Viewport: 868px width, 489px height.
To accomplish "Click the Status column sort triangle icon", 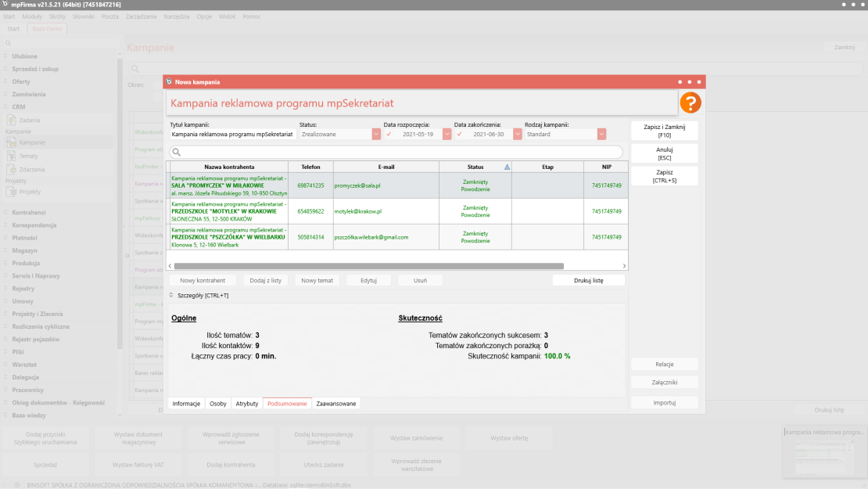I will (507, 167).
